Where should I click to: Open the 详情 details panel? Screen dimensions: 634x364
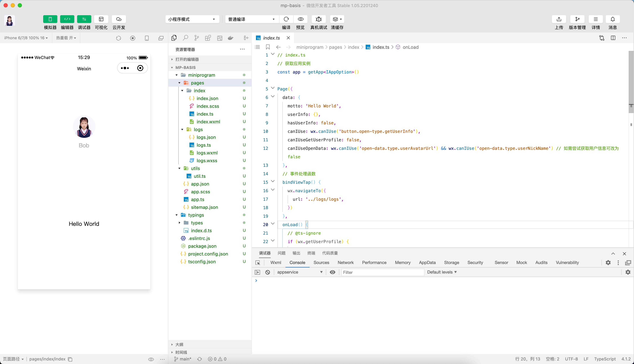[595, 19]
